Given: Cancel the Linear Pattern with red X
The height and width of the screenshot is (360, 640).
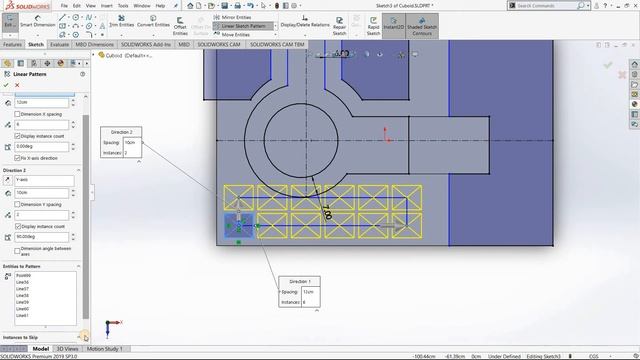Looking at the screenshot, I should [17, 85].
